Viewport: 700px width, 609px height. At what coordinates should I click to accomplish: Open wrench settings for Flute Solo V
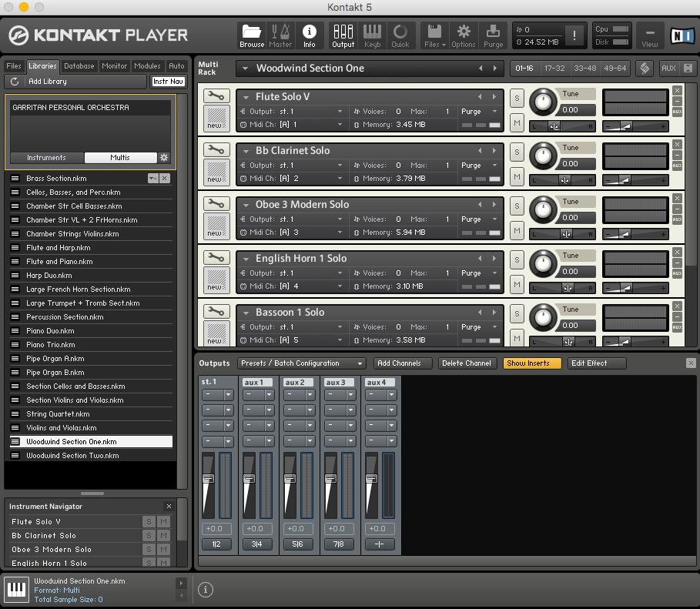coord(216,95)
